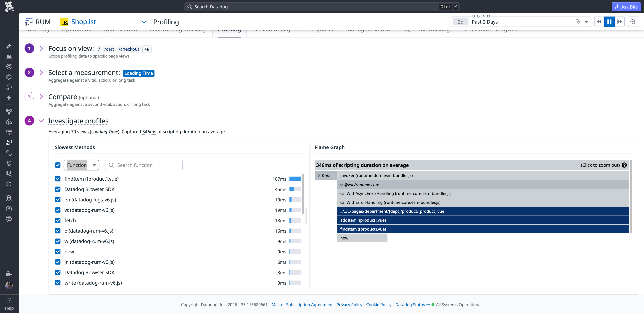Screen dimensions: 644x313
Task: Uncheck the 45ms Datadog Browser SDK checkbox
Action: point(58,189)
